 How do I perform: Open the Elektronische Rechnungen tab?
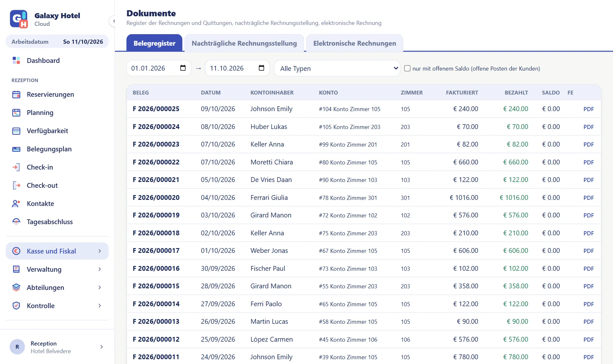[x=355, y=43]
